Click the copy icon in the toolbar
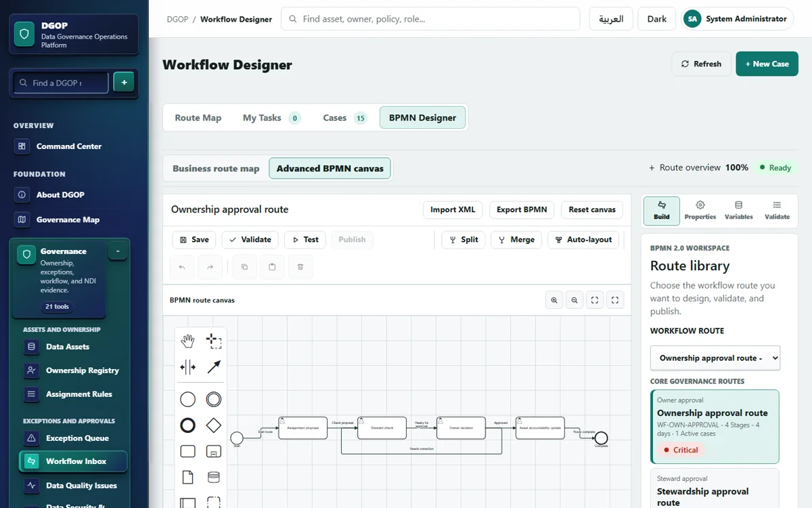812x508 pixels. pos(244,267)
